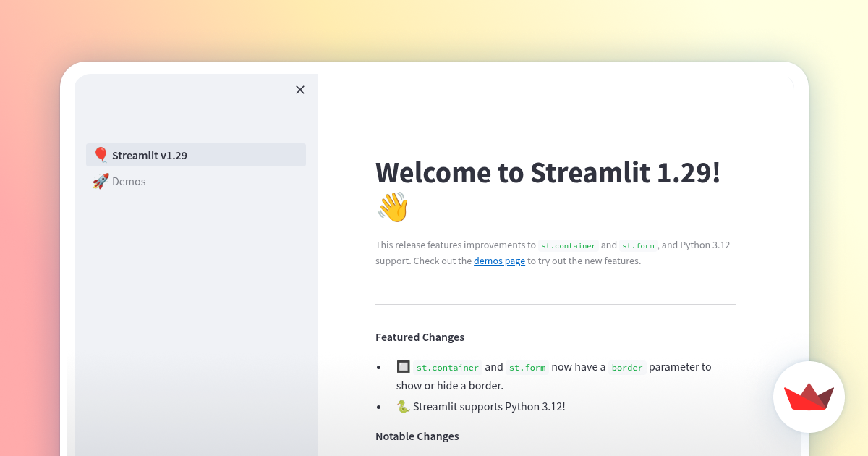The image size is (868, 456).
Task: Click the Featured Changes heading
Action: pos(420,337)
